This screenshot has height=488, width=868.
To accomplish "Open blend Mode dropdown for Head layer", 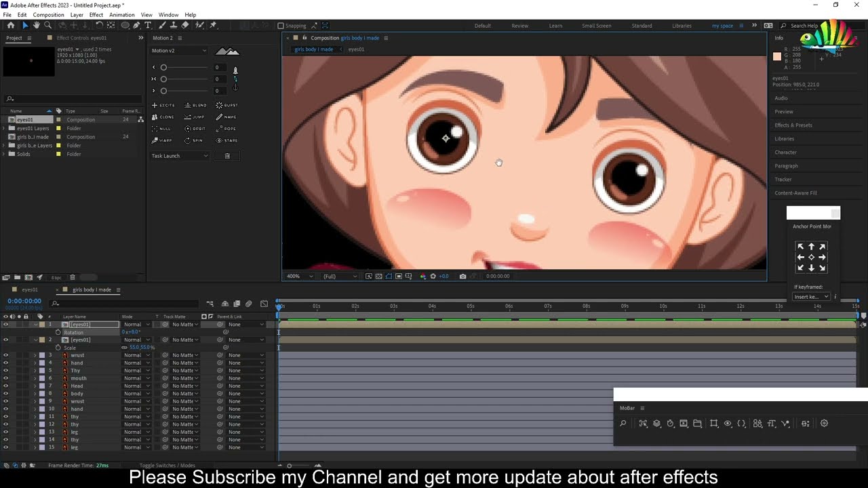I will pyautogui.click(x=136, y=386).
